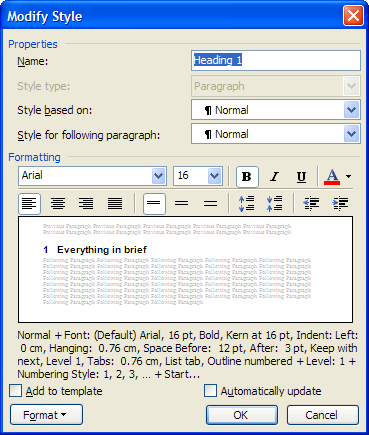Open the font color dropdown arrow
Image resolution: width=369 pixels, height=435 pixels.
click(348, 176)
